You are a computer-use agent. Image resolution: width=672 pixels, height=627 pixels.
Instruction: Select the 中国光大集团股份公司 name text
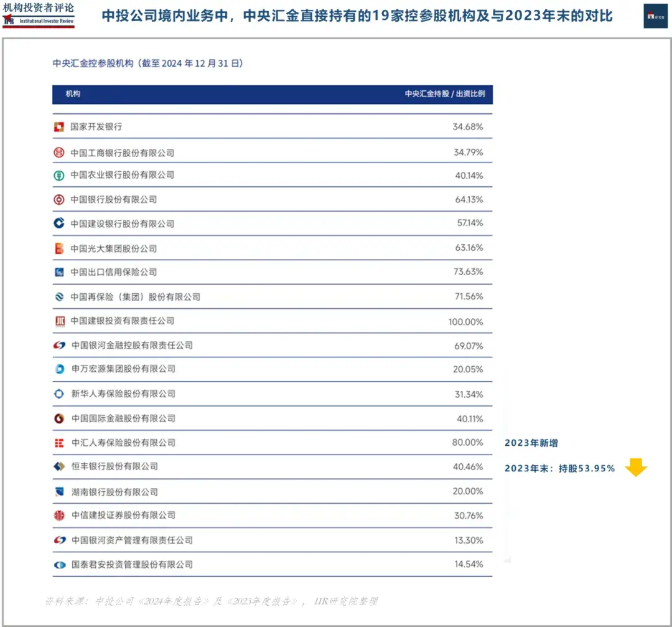pyautogui.click(x=114, y=248)
